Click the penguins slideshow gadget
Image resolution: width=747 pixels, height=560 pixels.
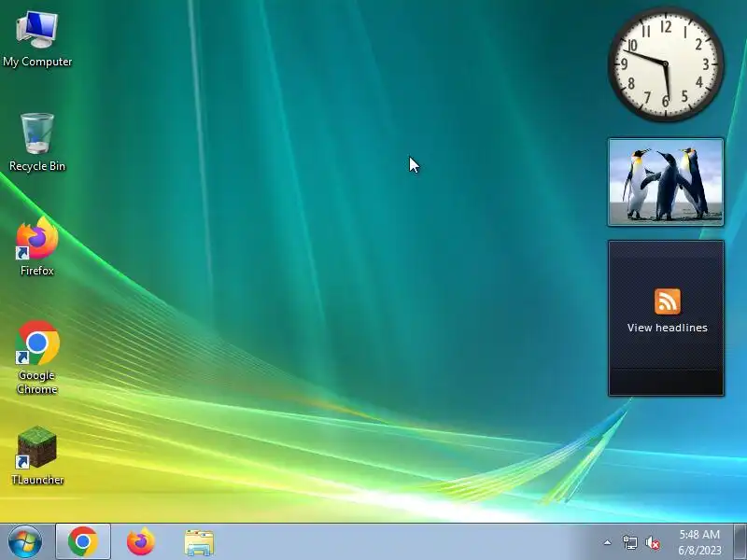tap(666, 182)
